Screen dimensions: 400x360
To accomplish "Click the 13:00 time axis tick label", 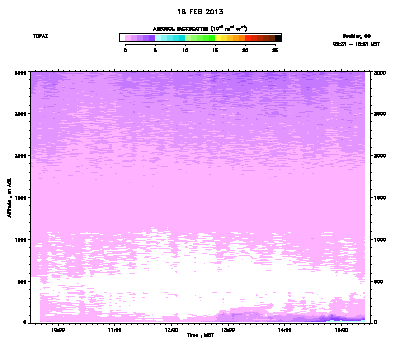I will (228, 330).
